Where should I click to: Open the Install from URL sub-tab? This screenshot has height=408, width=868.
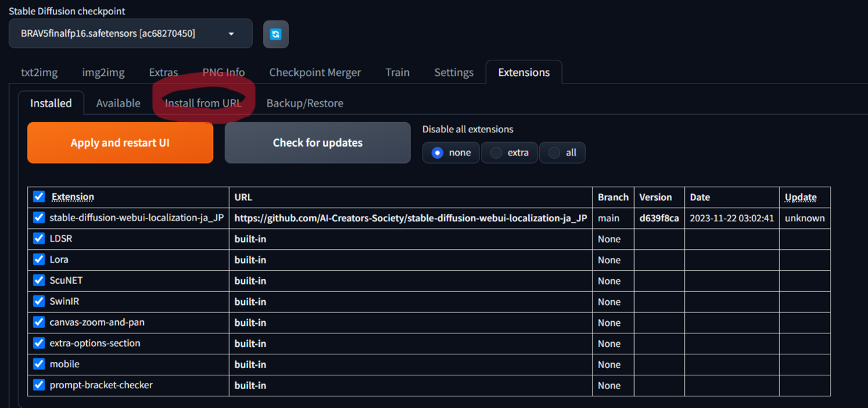[x=203, y=103]
